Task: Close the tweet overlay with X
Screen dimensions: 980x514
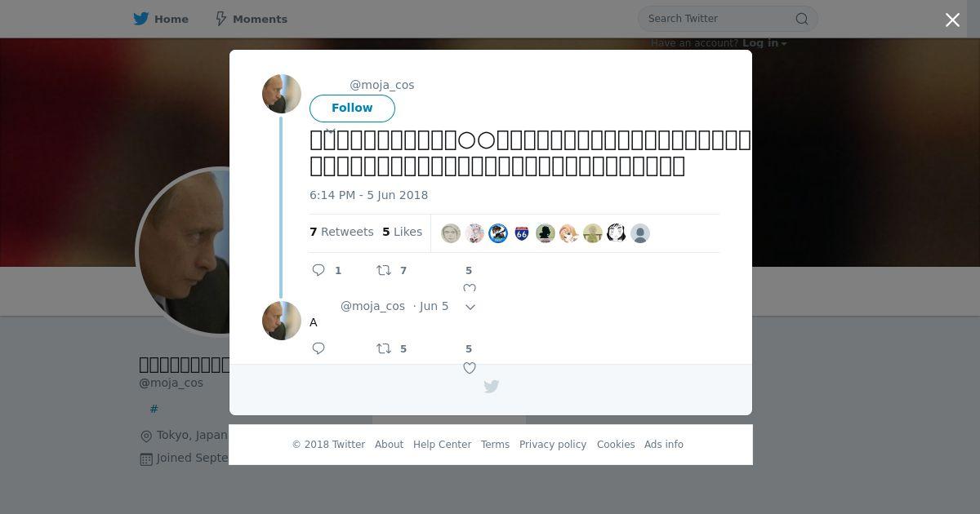Action: click(952, 20)
